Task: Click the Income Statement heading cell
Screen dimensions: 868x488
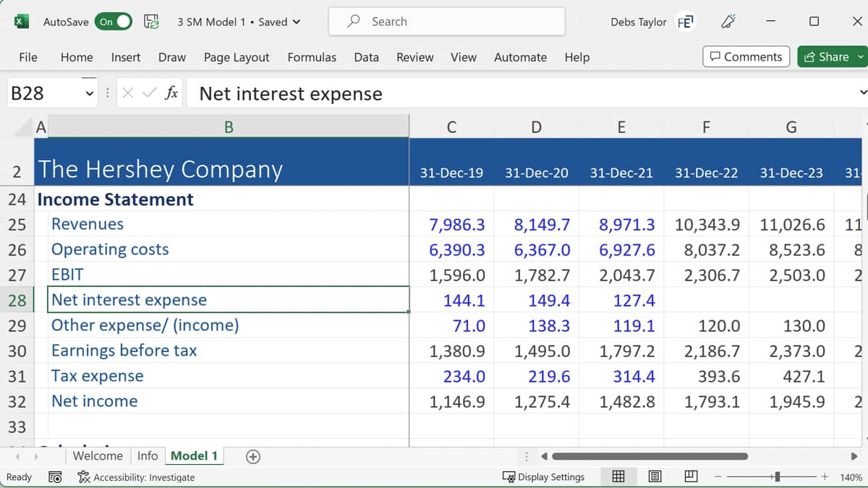Action: coord(221,199)
